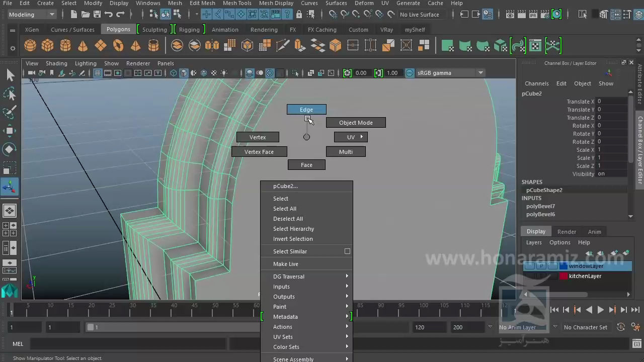
Task: Toggle windowLayer visibility box
Action: click(530, 266)
